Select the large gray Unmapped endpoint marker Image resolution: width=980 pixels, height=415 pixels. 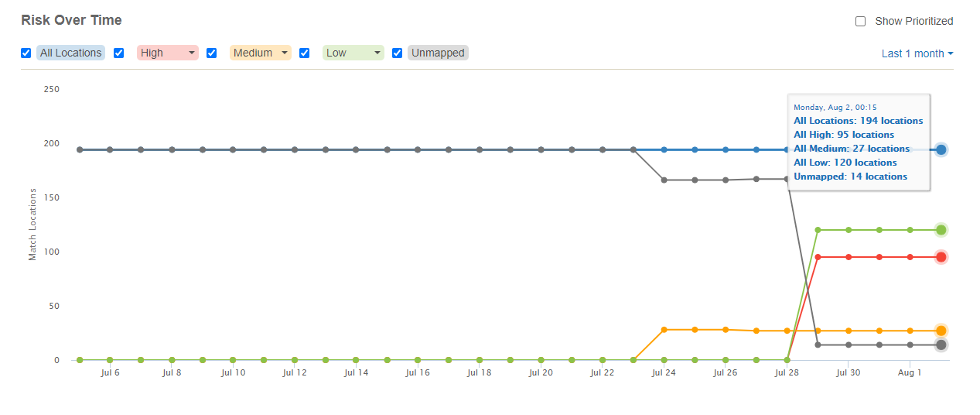[941, 345]
